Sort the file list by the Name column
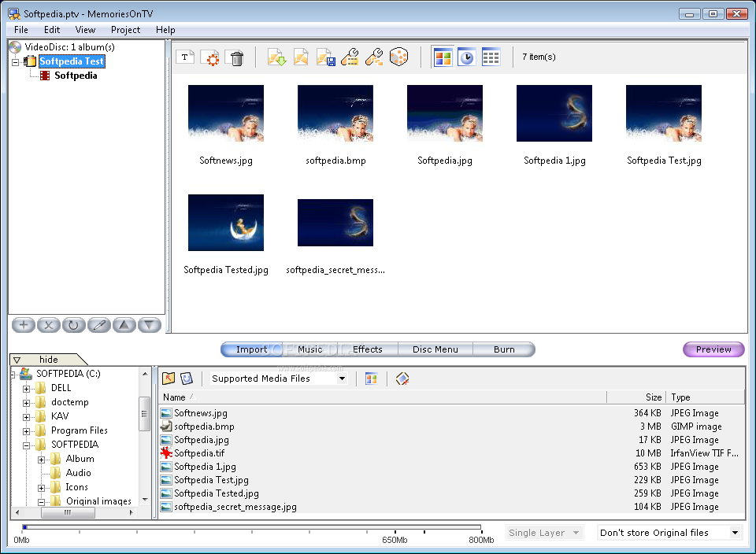The image size is (756, 554). tap(383, 397)
